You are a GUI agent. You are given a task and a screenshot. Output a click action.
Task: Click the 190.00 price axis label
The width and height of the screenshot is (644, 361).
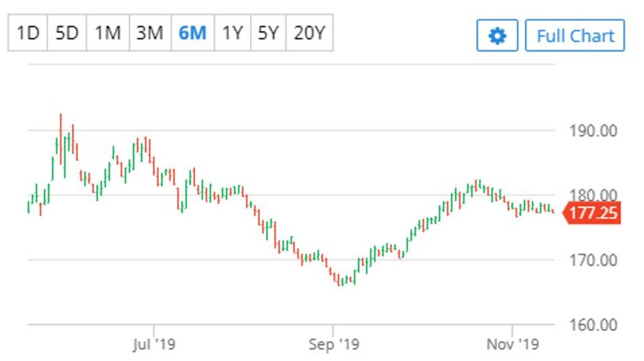pyautogui.click(x=593, y=131)
